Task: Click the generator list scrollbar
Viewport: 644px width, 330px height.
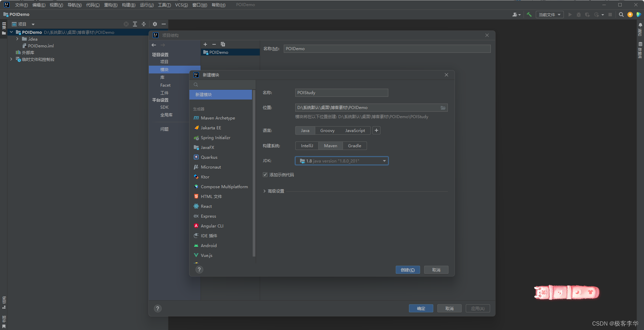Action: click(254, 173)
